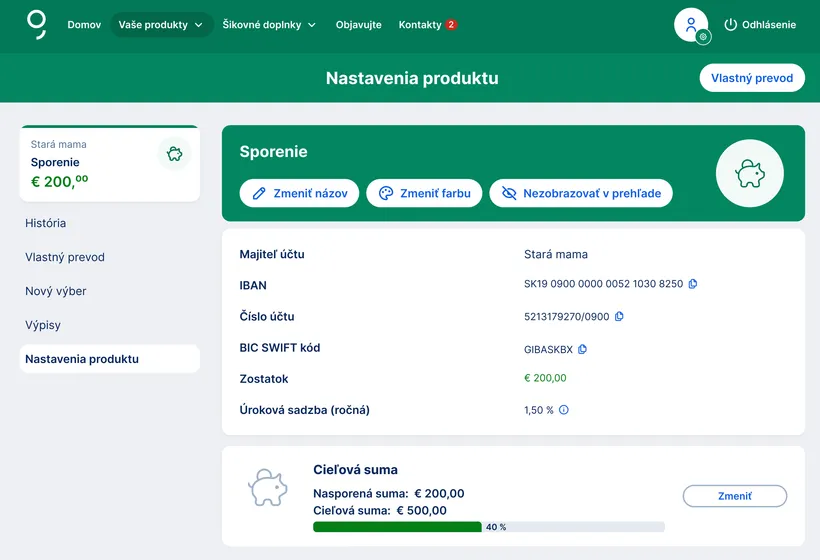Click the 40 % savings progress bar
This screenshot has width=820, height=560.
(x=488, y=527)
